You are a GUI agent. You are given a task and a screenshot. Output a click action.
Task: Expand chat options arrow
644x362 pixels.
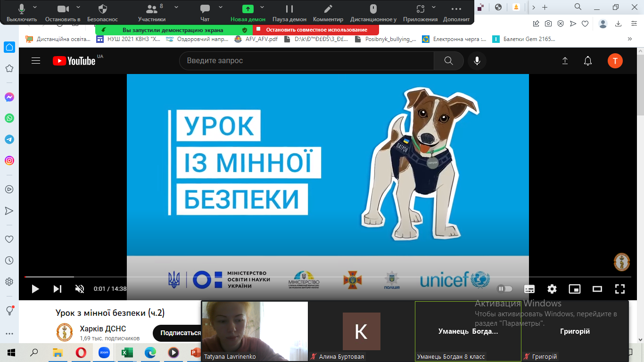click(x=220, y=7)
